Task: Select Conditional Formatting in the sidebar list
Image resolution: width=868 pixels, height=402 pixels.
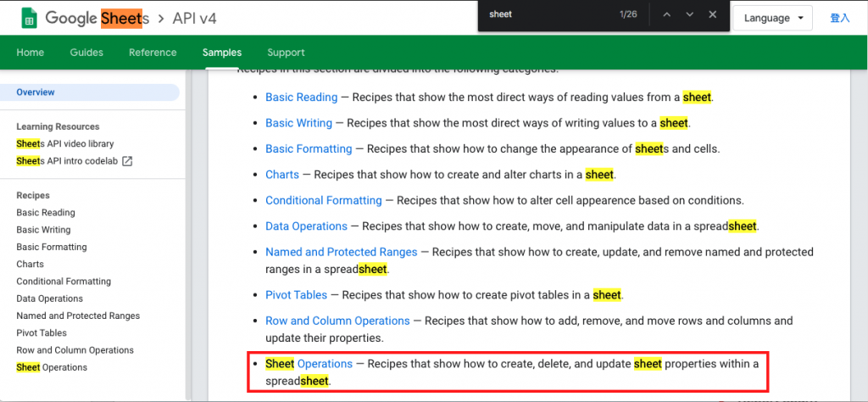Action: [x=64, y=282]
